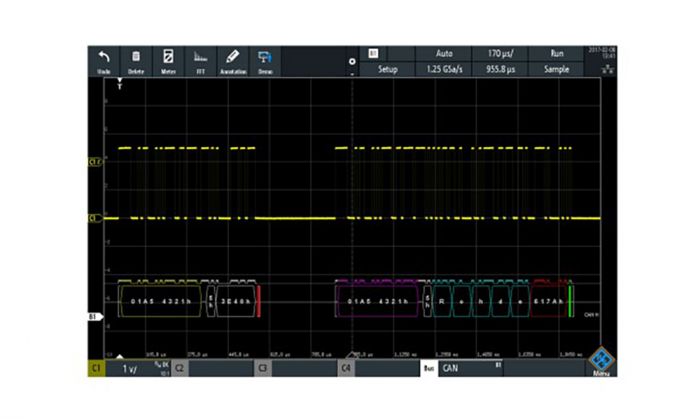Click the Undo icon in the toolbar
Viewport: 700px width, 419px height.
(103, 61)
